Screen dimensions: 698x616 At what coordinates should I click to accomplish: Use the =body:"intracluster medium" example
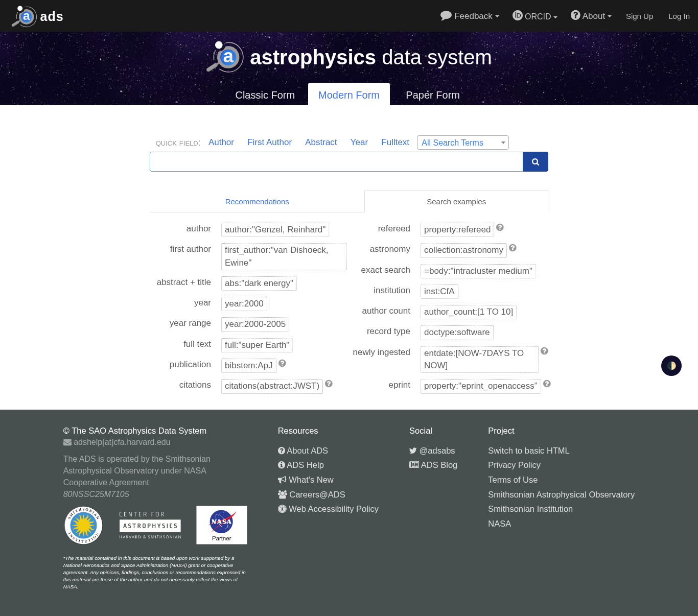478,271
